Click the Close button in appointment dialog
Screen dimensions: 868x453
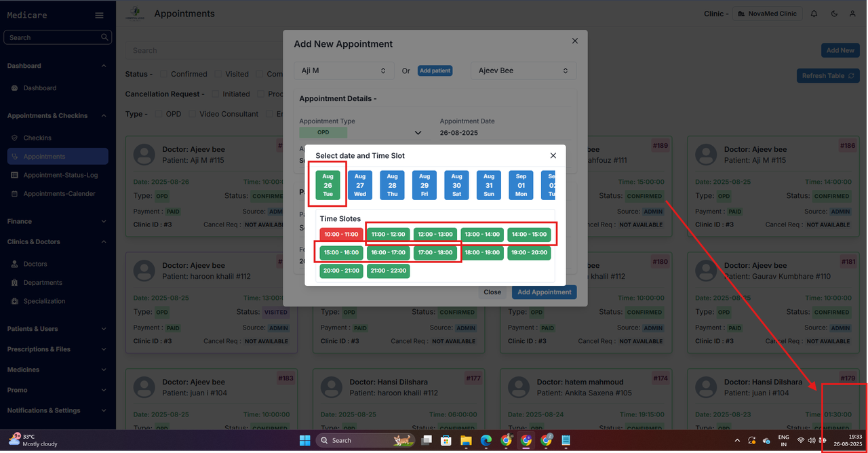492,292
